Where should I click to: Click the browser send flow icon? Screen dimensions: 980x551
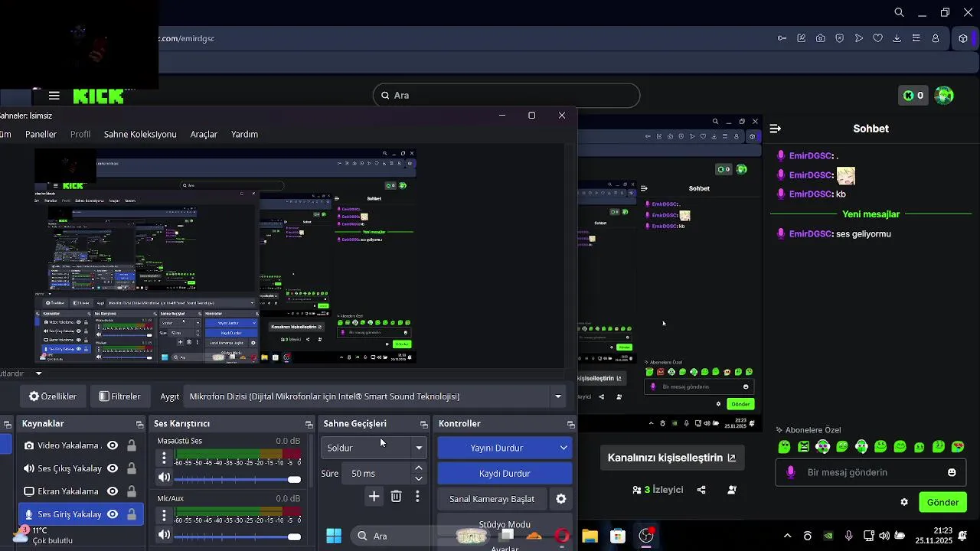859,38
